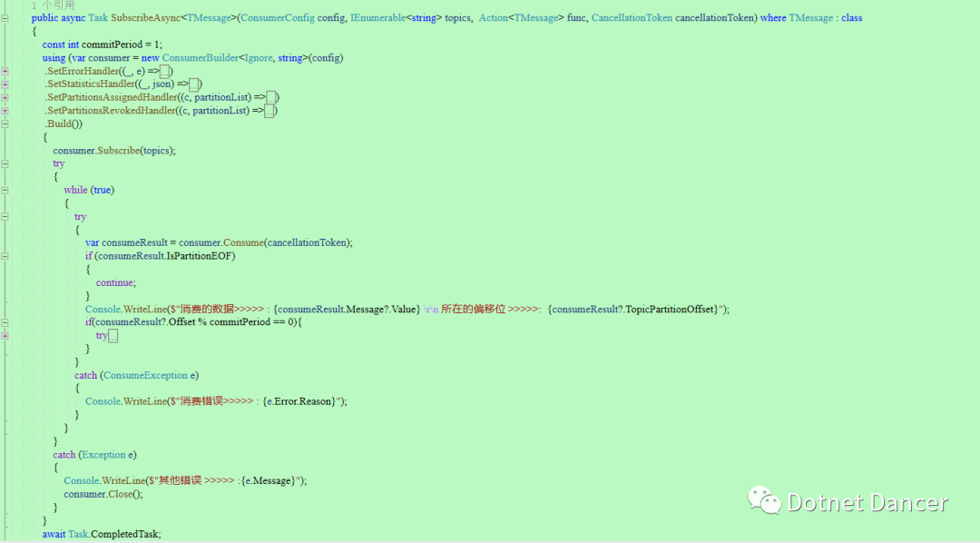This screenshot has width=980, height=543.
Task: Click the ConsumerBuilder type name
Action: pyautogui.click(x=200, y=58)
